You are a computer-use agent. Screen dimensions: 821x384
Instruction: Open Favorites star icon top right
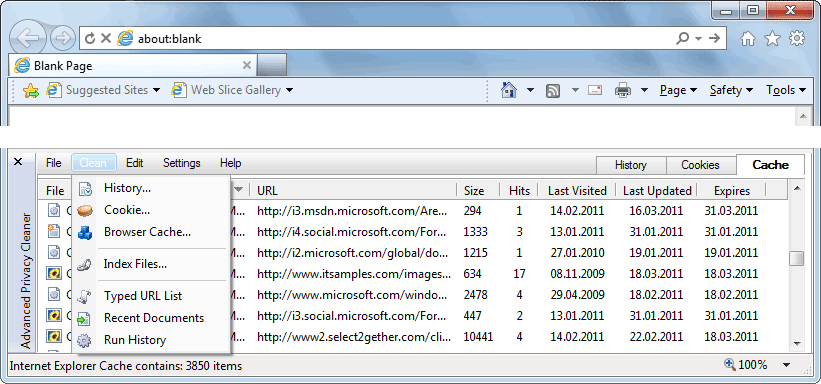tap(772, 38)
